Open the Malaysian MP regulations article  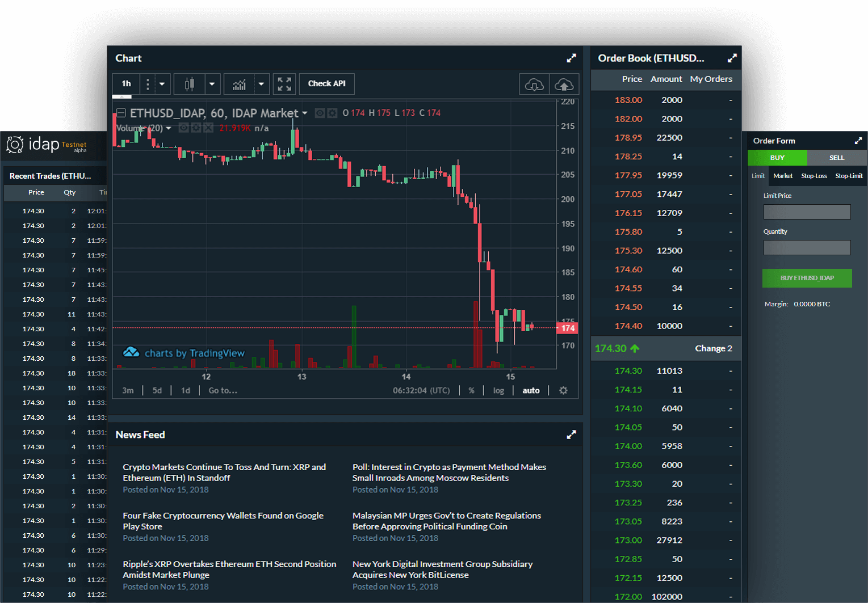[447, 521]
